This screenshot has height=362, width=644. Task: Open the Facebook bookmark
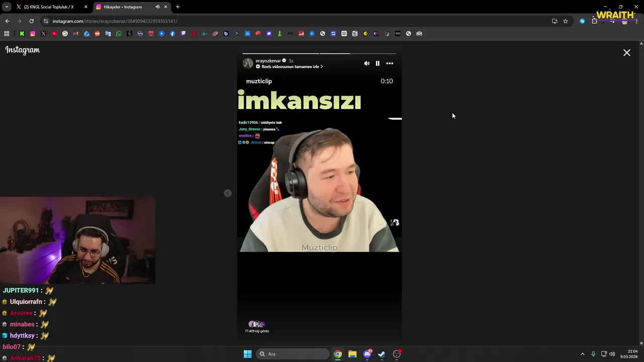(x=173, y=34)
